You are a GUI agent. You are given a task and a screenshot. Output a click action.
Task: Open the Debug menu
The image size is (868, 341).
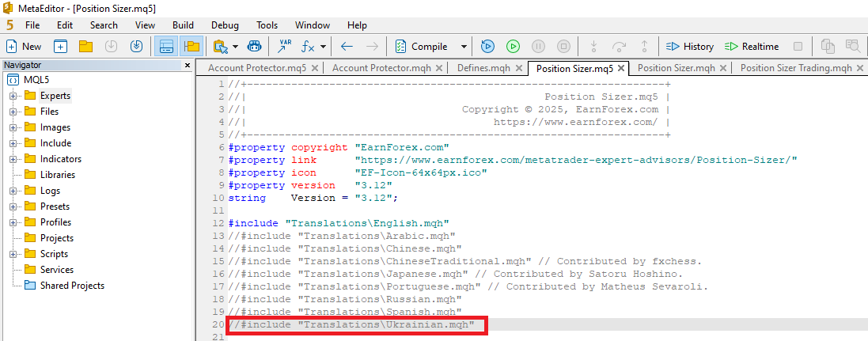pos(225,25)
